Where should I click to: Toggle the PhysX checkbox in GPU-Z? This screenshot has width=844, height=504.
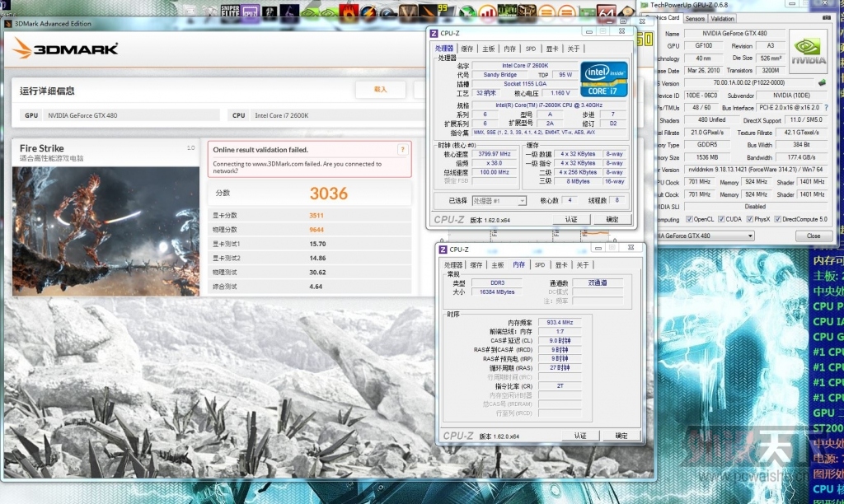(750, 219)
